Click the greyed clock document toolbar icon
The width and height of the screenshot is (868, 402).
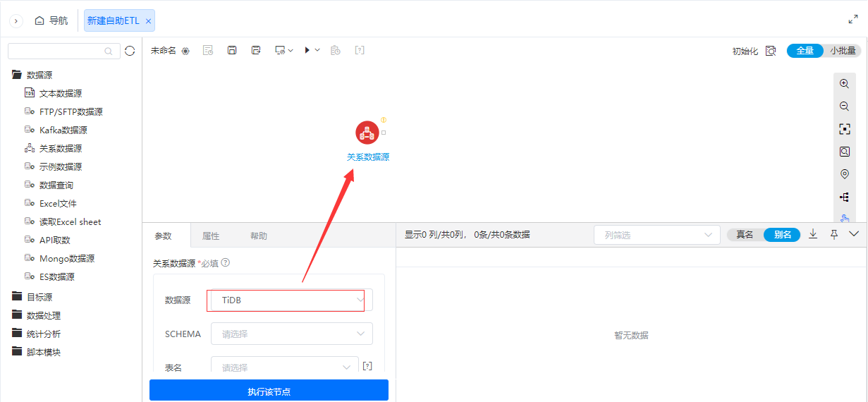336,50
